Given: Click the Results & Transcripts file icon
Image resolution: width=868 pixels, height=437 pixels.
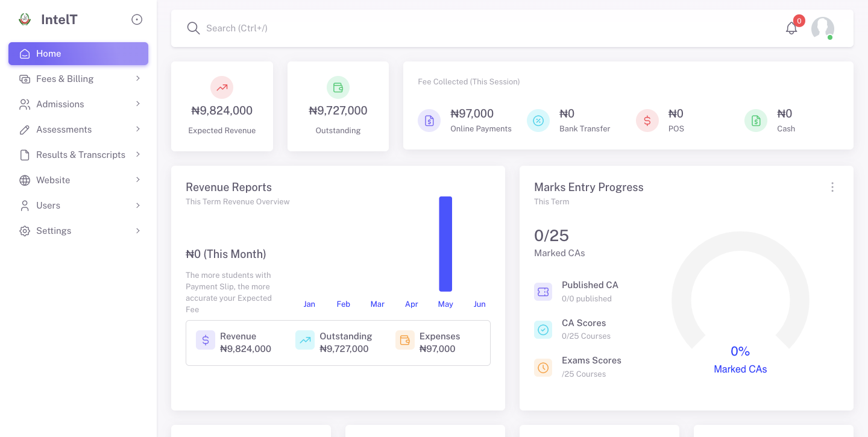Looking at the screenshot, I should [25, 155].
